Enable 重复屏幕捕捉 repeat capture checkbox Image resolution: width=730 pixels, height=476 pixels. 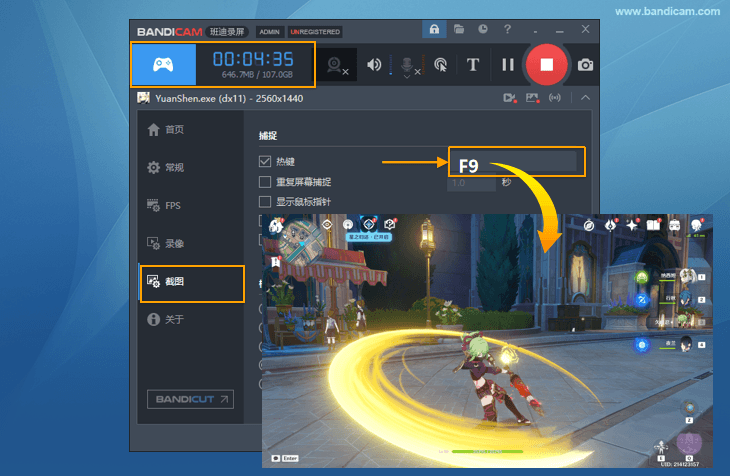[x=265, y=182]
